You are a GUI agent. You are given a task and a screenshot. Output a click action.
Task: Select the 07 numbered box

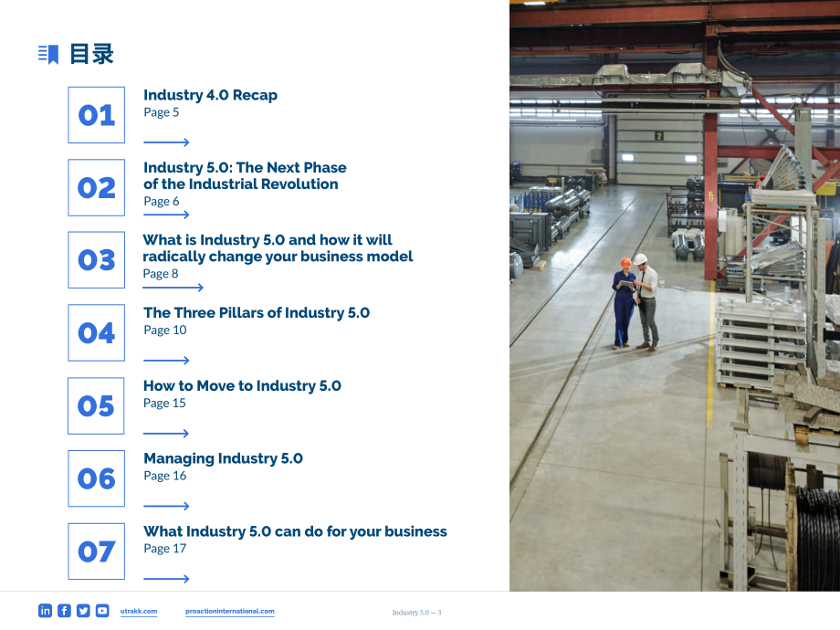coord(97,551)
